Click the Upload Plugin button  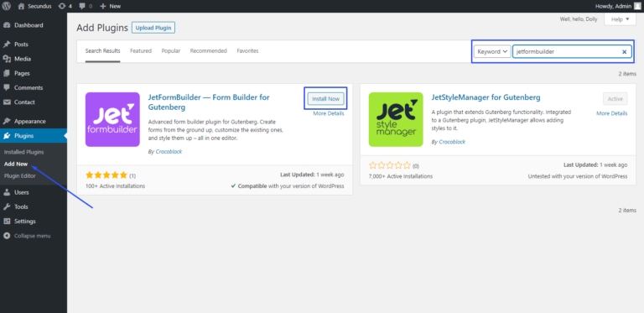[x=153, y=28]
